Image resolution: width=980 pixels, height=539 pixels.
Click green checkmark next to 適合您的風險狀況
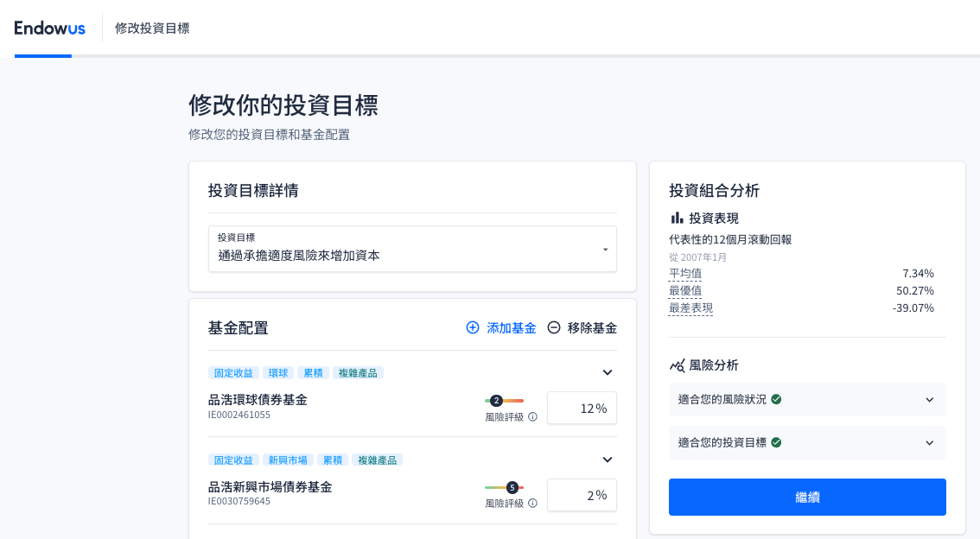776,399
